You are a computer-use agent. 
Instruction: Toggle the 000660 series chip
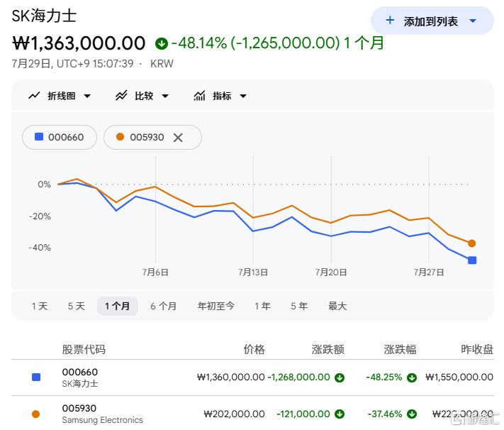click(60, 138)
